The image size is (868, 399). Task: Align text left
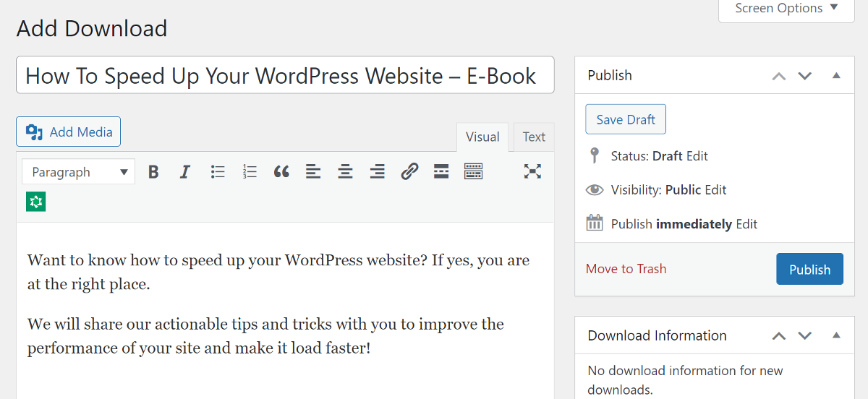pos(313,172)
